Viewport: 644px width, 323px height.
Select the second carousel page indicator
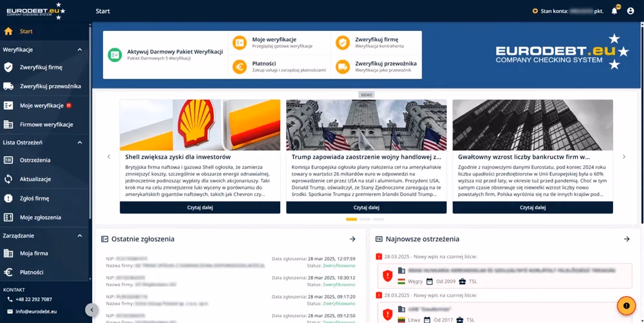coord(365,219)
